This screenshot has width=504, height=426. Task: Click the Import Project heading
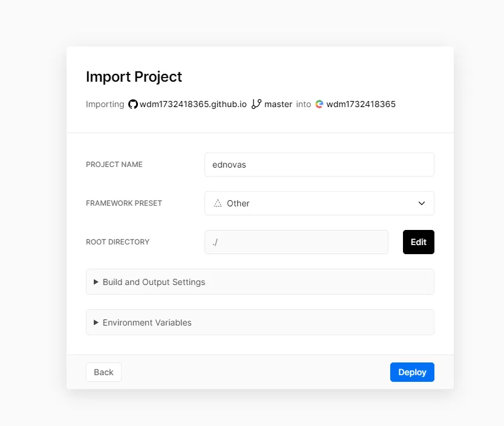(134, 77)
